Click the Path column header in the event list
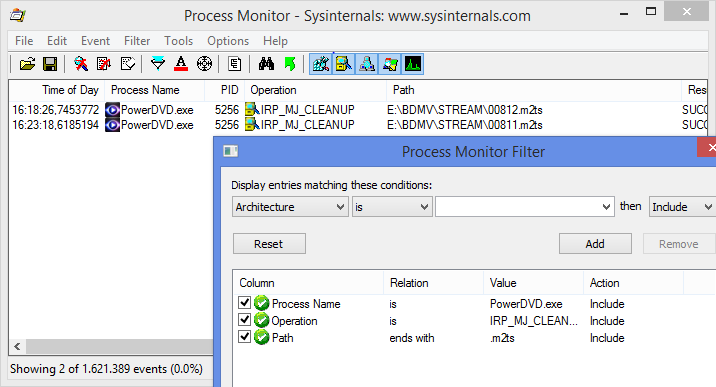716x387 pixels. pyautogui.click(x=534, y=90)
